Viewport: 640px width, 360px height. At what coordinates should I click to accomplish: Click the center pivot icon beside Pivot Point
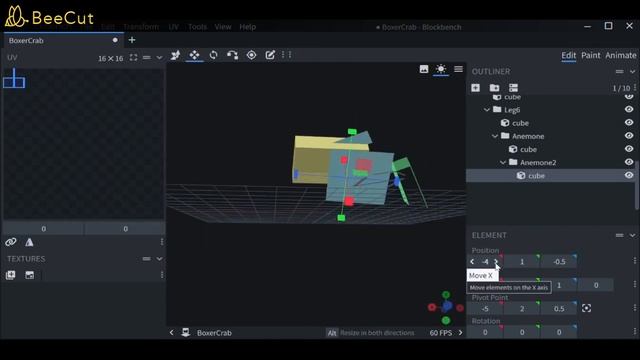point(587,308)
